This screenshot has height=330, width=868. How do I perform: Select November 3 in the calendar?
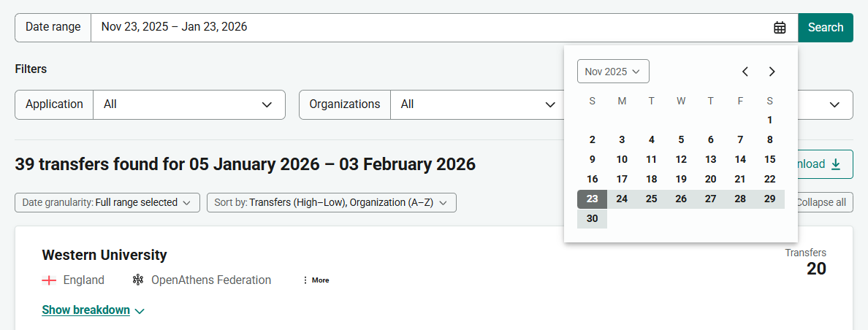pyautogui.click(x=622, y=140)
